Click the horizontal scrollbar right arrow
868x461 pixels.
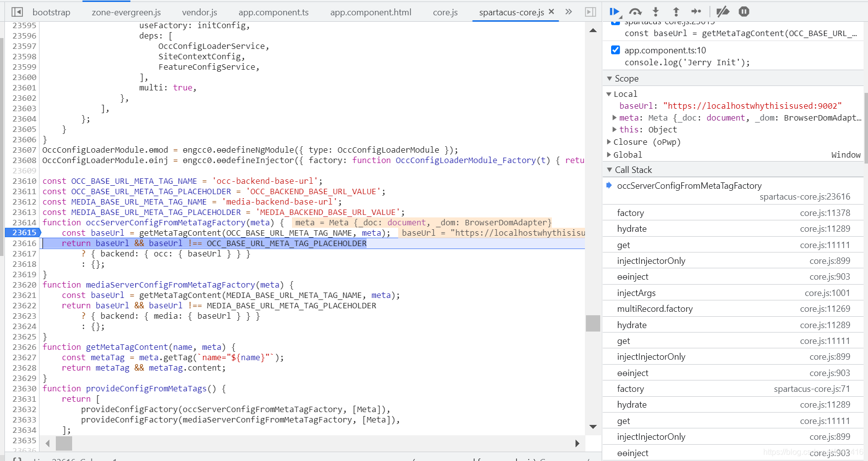pyautogui.click(x=577, y=443)
